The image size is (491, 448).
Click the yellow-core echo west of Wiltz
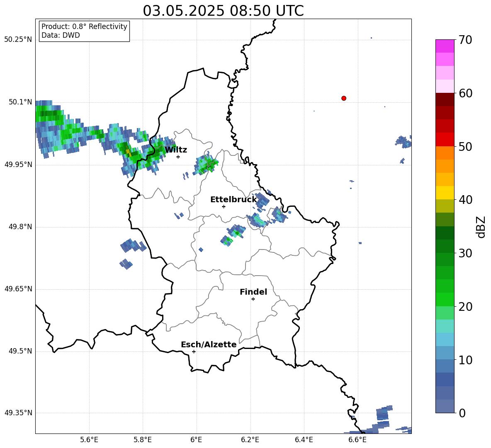(128, 153)
